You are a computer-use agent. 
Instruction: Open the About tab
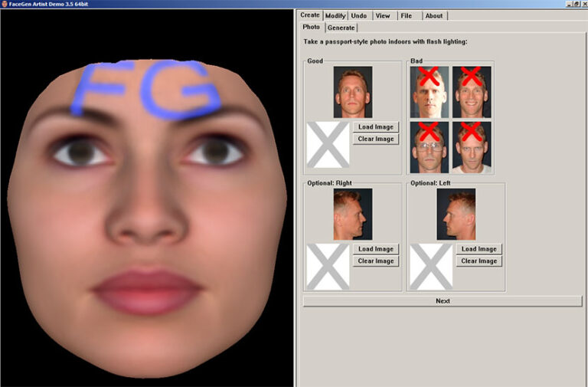tap(434, 16)
